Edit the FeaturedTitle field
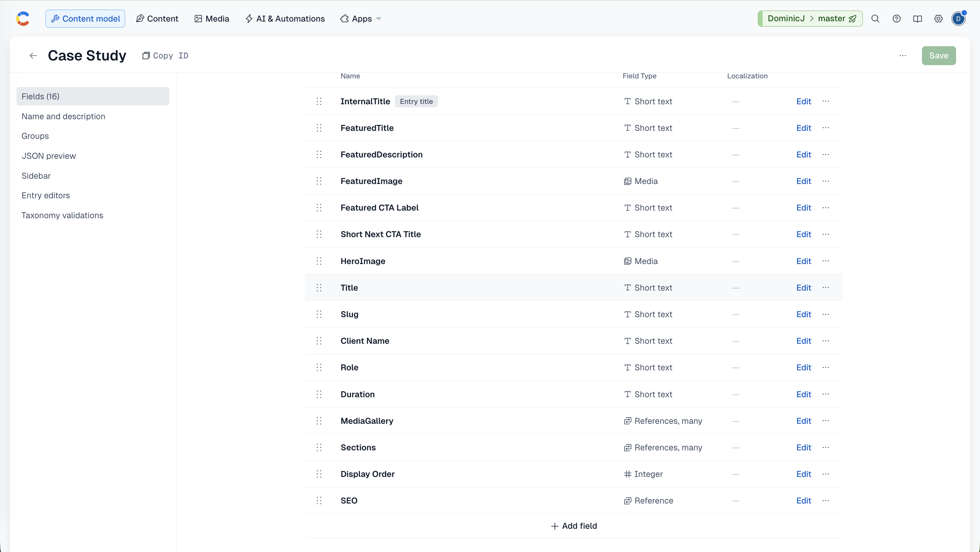 point(803,128)
